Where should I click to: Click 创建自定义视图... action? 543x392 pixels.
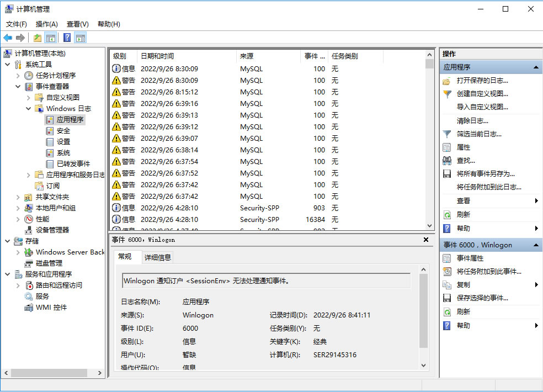[482, 94]
